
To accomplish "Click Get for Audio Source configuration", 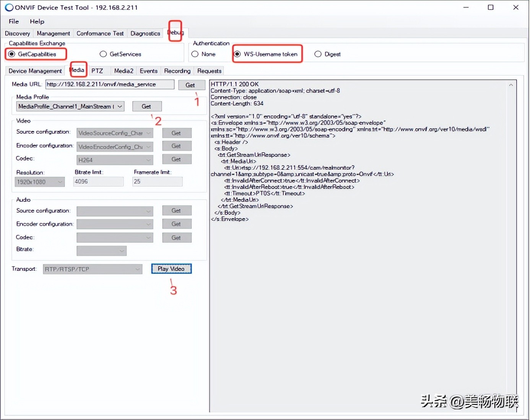I will click(x=176, y=210).
